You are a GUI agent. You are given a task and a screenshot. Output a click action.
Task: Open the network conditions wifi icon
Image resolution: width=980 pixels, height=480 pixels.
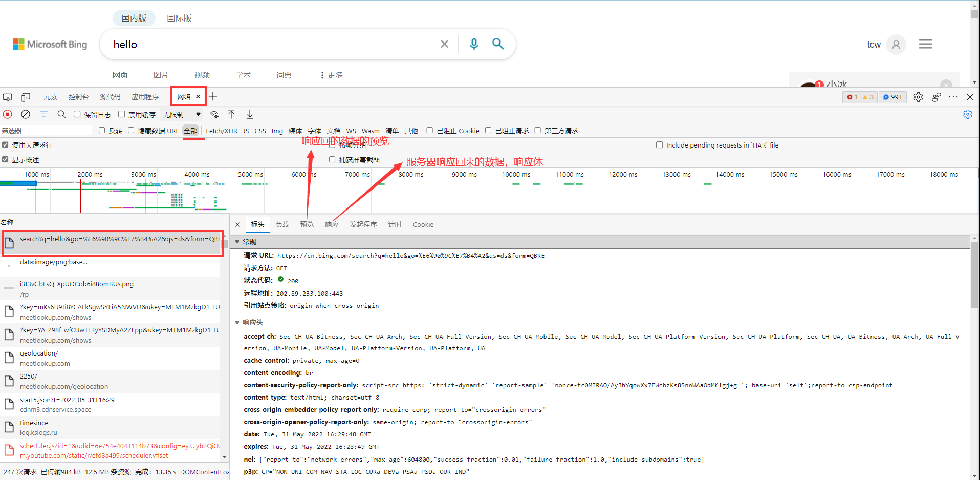click(x=214, y=114)
